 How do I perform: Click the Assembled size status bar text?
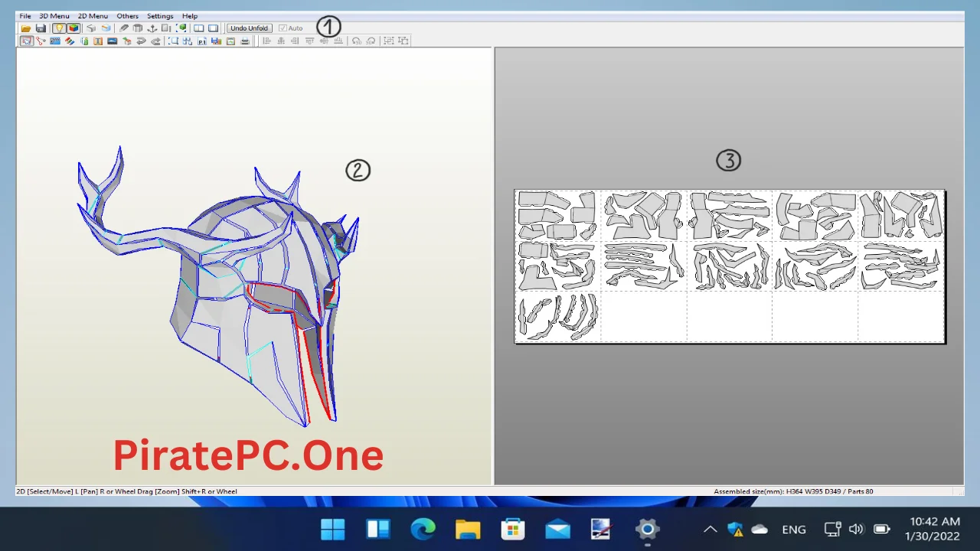point(793,491)
